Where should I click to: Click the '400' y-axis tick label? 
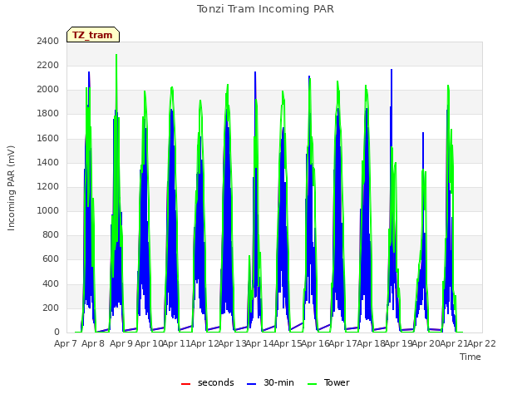pyautogui.click(x=51, y=284)
